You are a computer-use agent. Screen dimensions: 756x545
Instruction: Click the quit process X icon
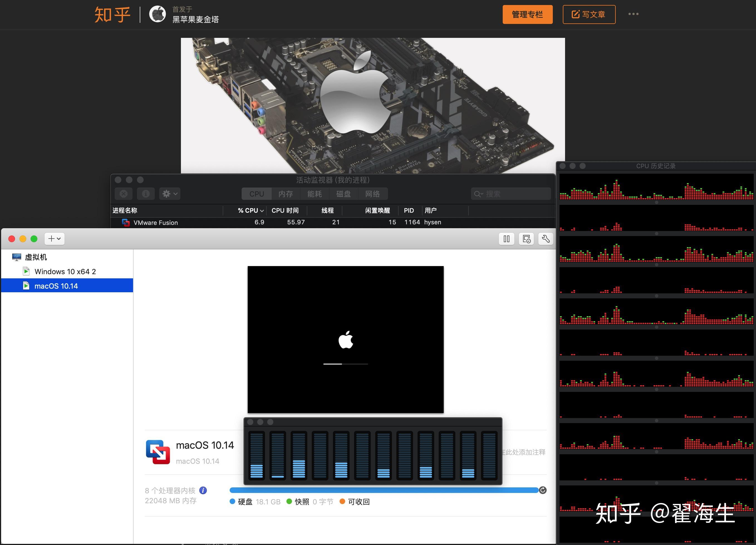point(124,194)
